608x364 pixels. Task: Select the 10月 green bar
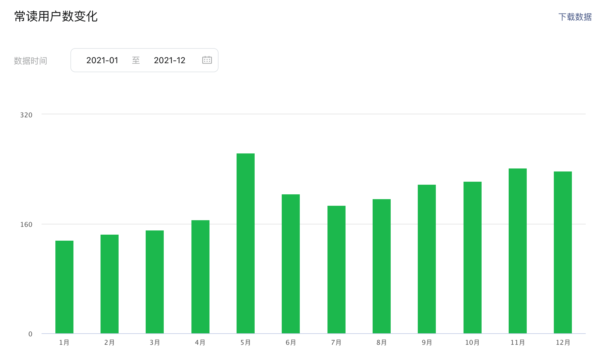point(473,258)
